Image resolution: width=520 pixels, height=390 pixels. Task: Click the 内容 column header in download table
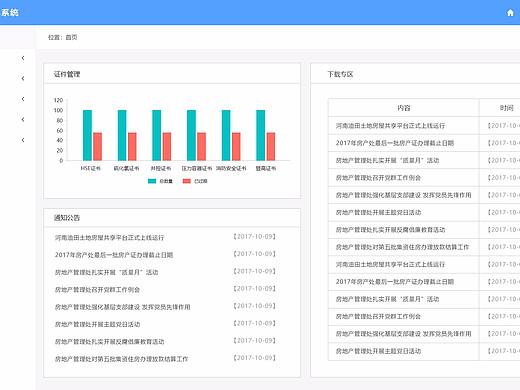(x=404, y=108)
